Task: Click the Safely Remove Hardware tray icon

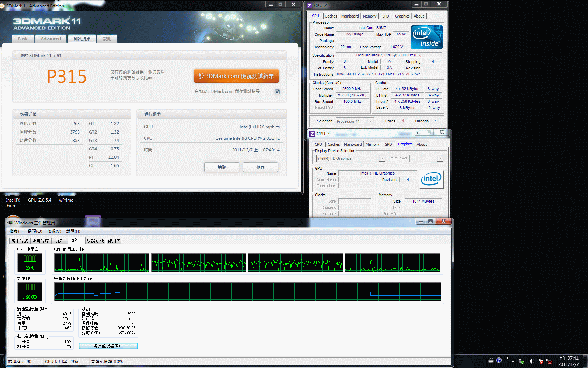Action: pyautogui.click(x=521, y=361)
